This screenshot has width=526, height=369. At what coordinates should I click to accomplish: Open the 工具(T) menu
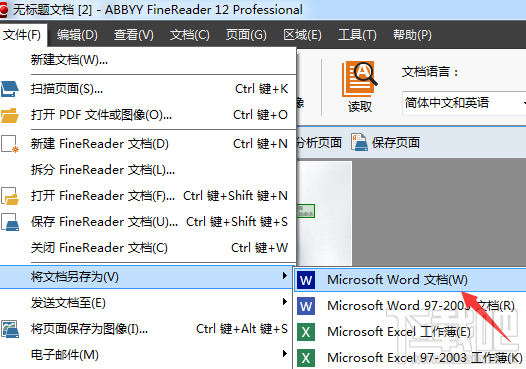pyautogui.click(x=357, y=35)
